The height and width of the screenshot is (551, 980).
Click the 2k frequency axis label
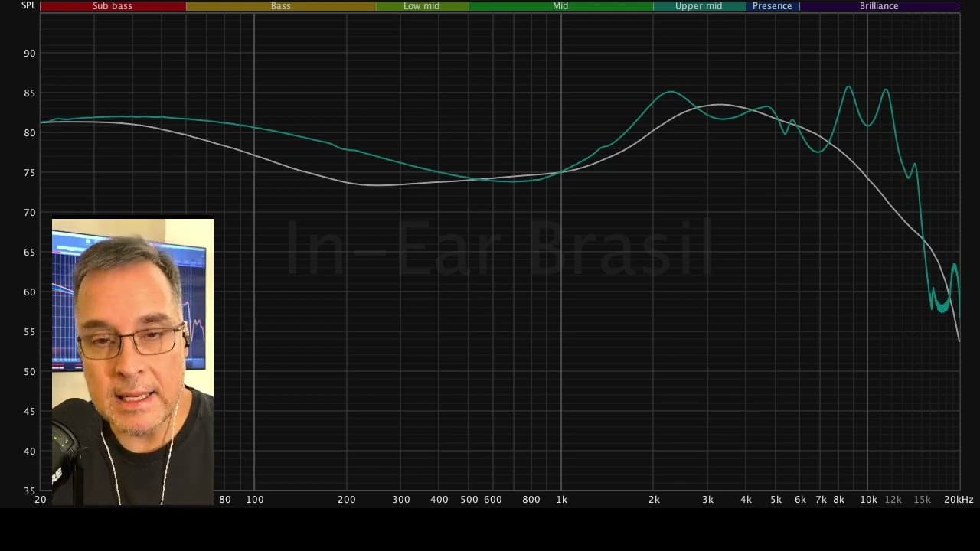click(x=654, y=500)
